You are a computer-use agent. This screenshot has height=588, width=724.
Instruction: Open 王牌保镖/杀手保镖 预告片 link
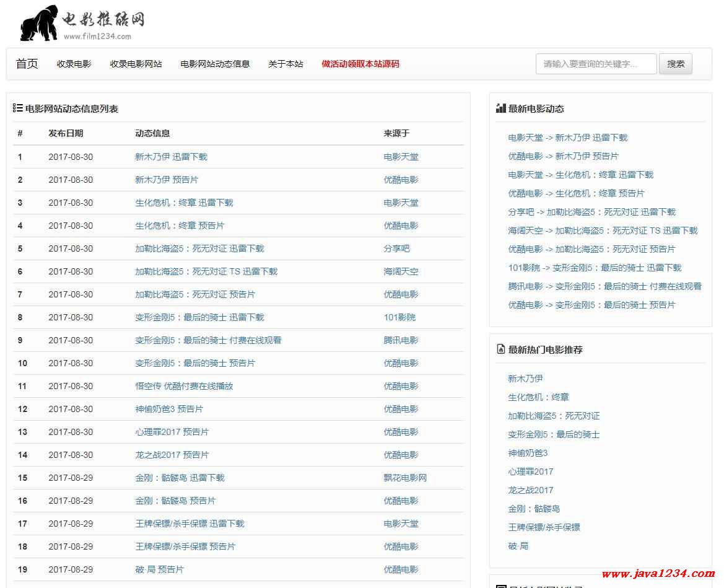coord(185,547)
